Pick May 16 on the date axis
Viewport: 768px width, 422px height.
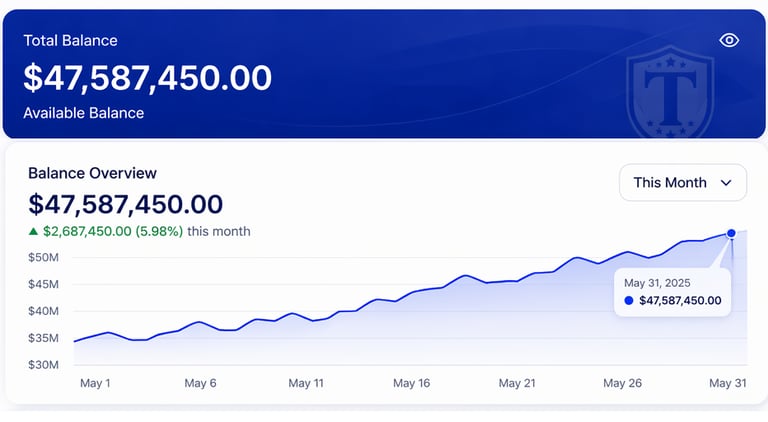click(411, 383)
